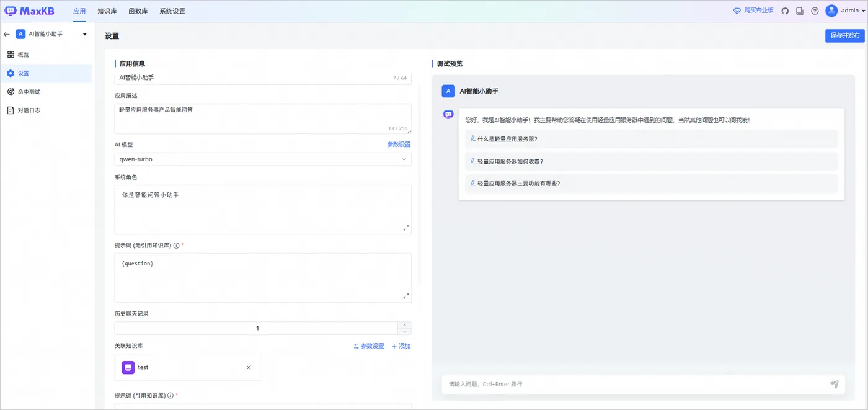
Task: Click the 命中测试 target icon
Action: [11, 92]
